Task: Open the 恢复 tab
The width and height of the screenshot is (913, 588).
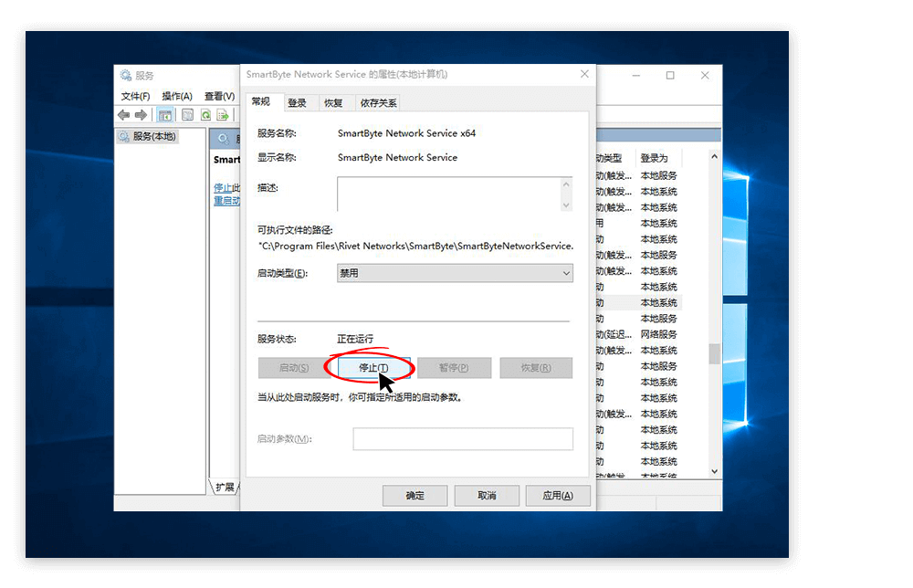Action: pyautogui.click(x=335, y=102)
